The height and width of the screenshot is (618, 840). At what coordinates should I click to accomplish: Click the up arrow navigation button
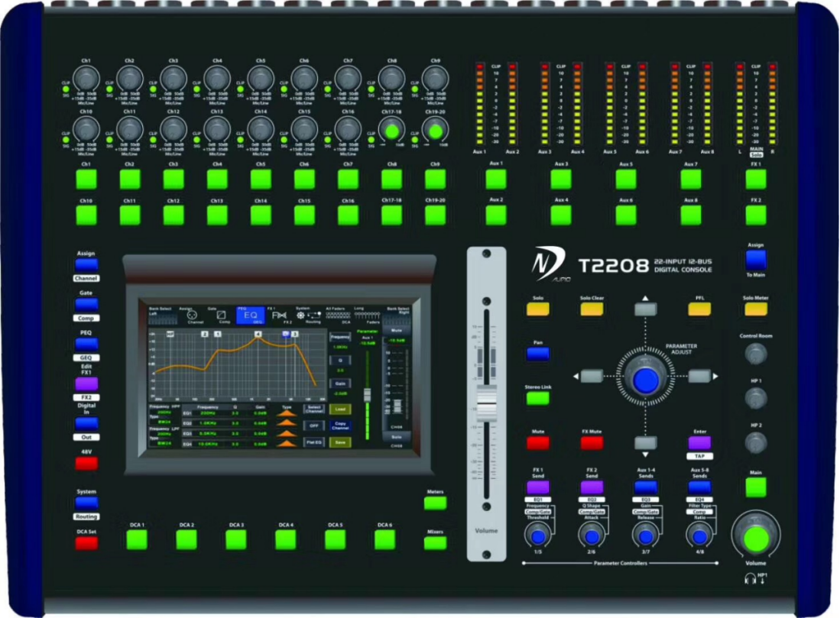tap(646, 309)
